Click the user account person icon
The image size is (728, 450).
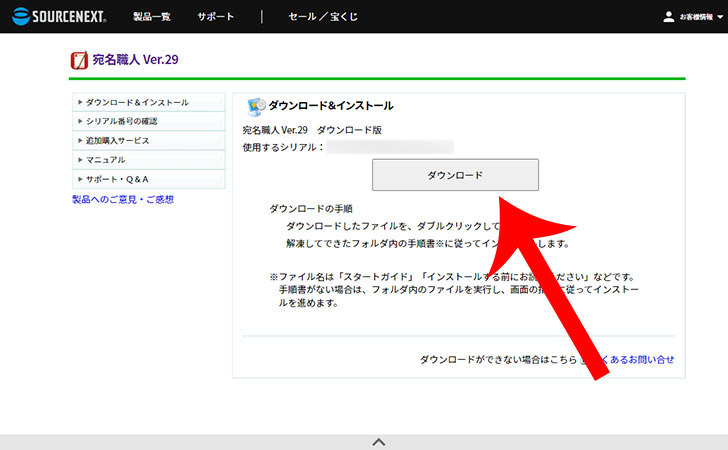669,17
